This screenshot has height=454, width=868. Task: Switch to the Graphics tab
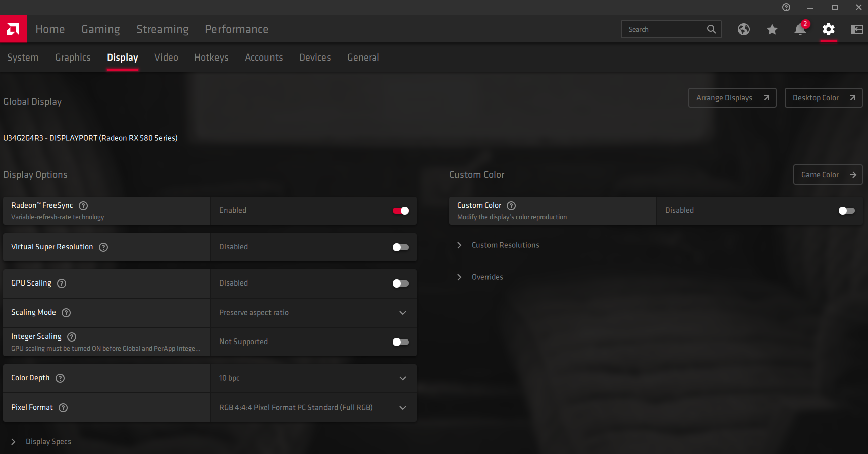73,58
